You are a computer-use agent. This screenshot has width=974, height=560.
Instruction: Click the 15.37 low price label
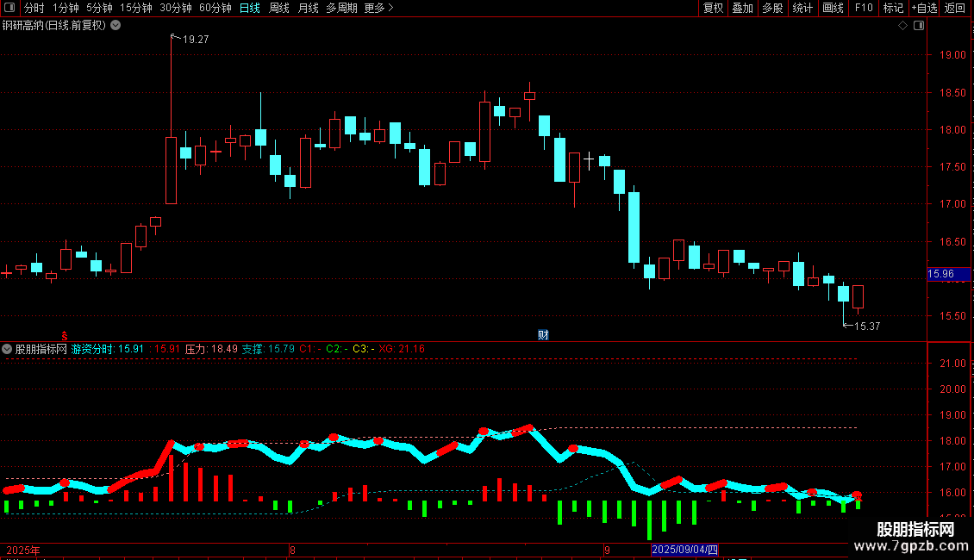(x=867, y=326)
